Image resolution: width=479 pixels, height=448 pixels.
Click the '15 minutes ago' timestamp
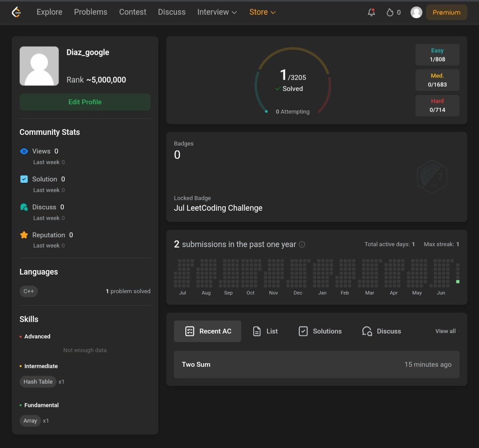click(x=428, y=365)
